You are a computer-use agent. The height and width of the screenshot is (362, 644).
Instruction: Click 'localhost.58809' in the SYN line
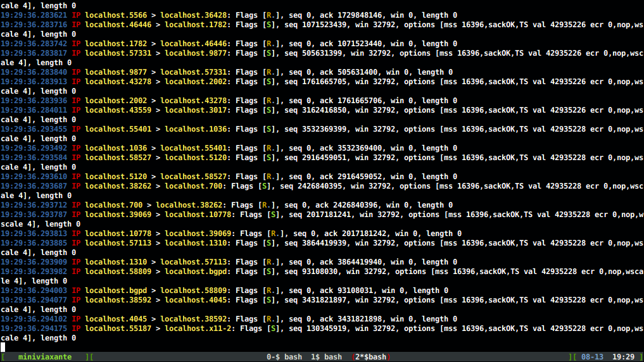(x=118, y=271)
